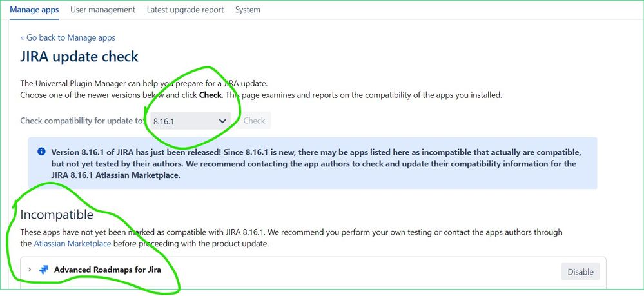Click the Incompatible section heading
This screenshot has width=644, height=296.
tap(57, 215)
